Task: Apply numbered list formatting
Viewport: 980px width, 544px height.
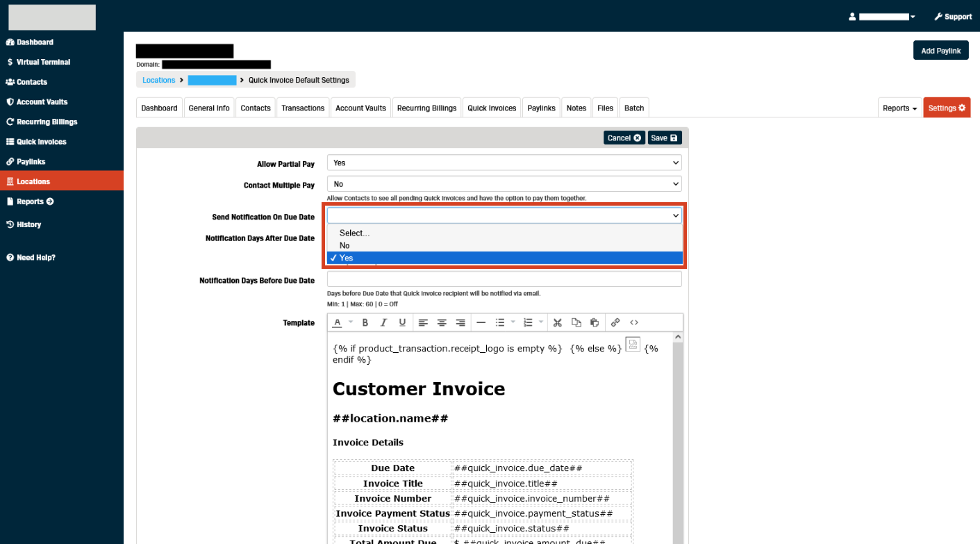Action: 527,322
